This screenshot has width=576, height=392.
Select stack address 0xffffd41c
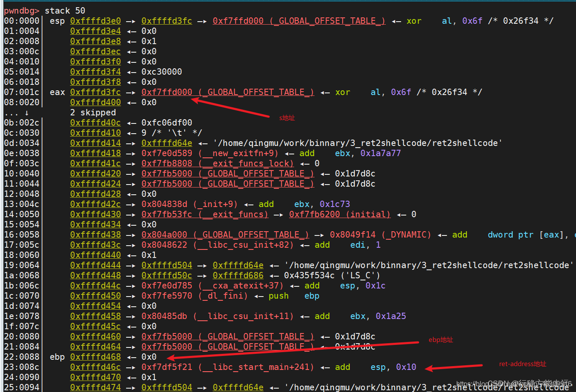pos(96,163)
